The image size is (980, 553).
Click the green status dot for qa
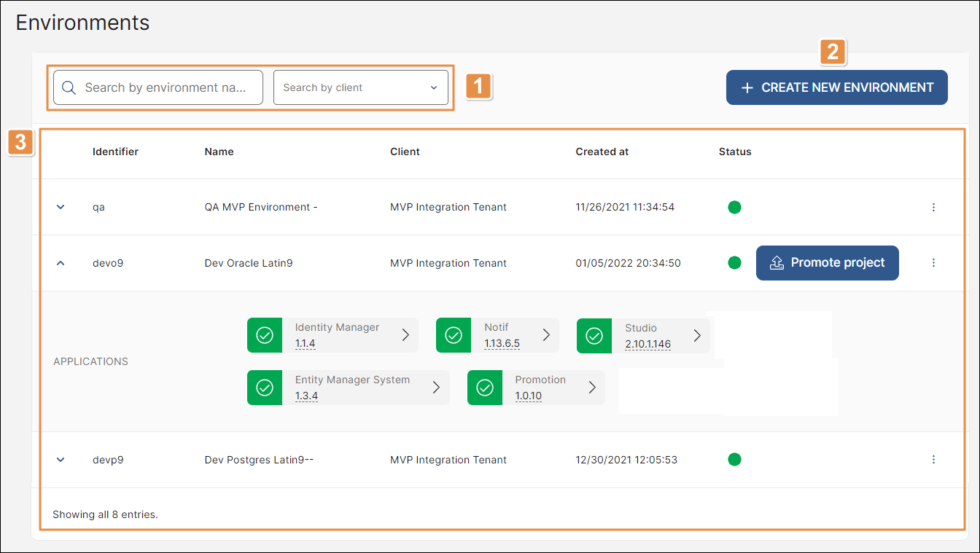[x=734, y=208]
